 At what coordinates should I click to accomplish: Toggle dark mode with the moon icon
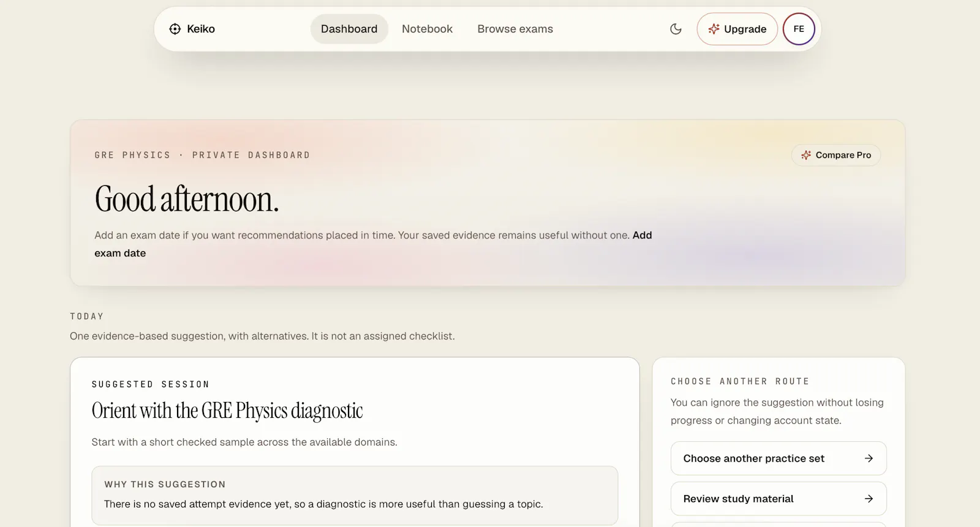(x=676, y=29)
